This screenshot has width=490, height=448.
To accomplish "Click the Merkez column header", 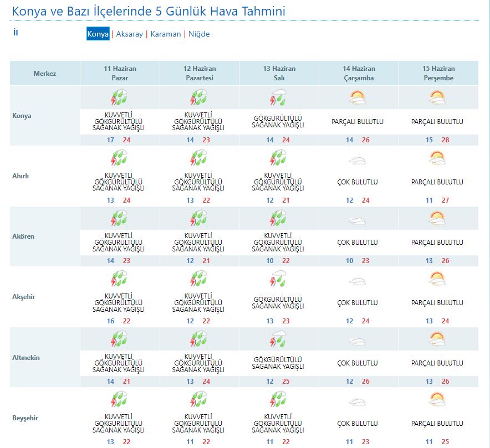I will [45, 74].
